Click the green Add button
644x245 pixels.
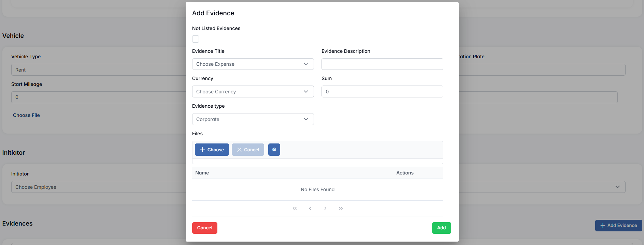(x=441, y=228)
